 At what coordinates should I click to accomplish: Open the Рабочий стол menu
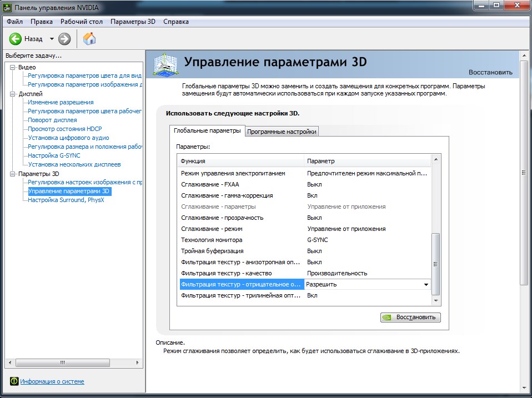pos(82,22)
